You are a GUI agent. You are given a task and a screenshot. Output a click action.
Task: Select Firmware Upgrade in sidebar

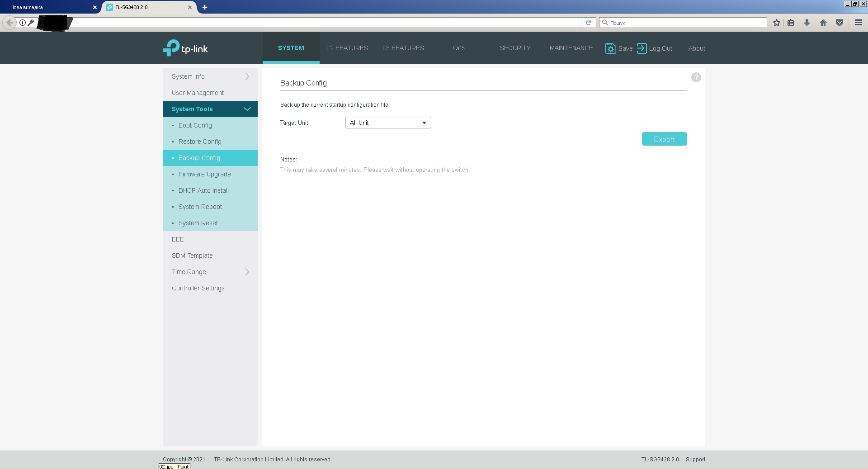coord(204,174)
